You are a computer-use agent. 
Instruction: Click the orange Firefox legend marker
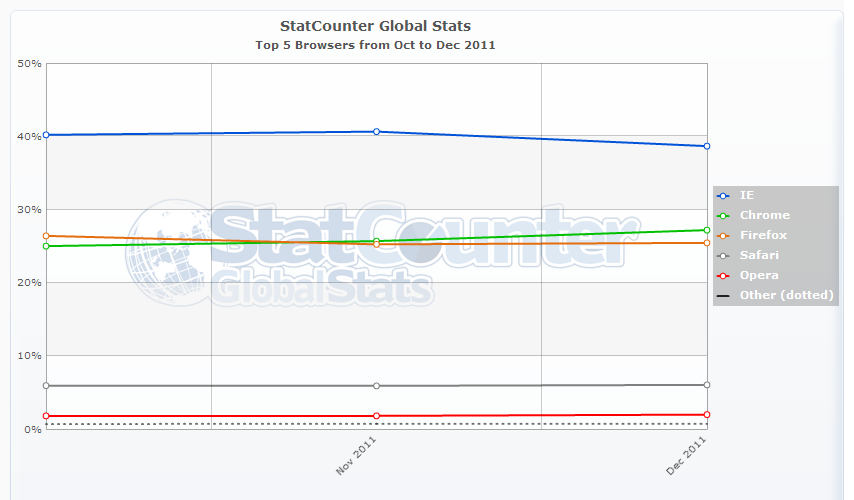[x=723, y=235]
